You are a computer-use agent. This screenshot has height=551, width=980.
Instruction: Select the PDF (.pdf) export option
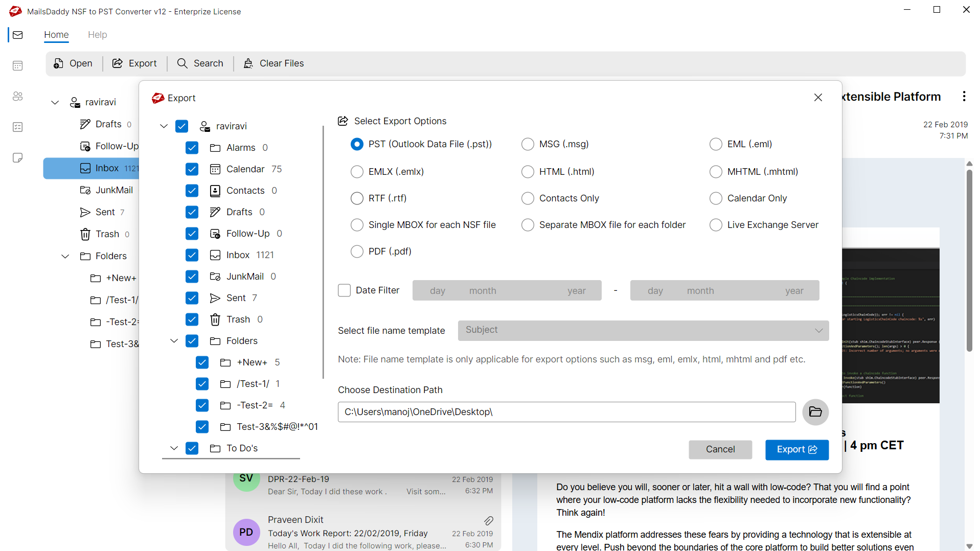pyautogui.click(x=357, y=251)
